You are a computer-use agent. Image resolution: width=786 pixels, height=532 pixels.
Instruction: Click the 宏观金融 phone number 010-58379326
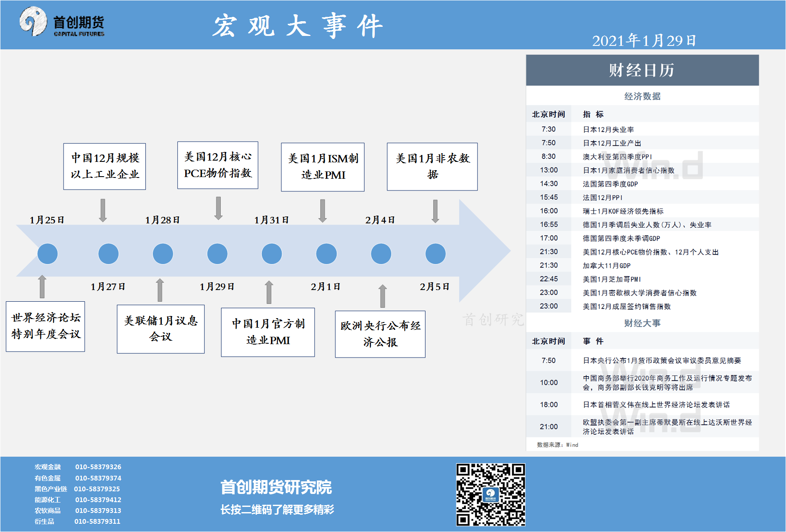[x=98, y=467]
